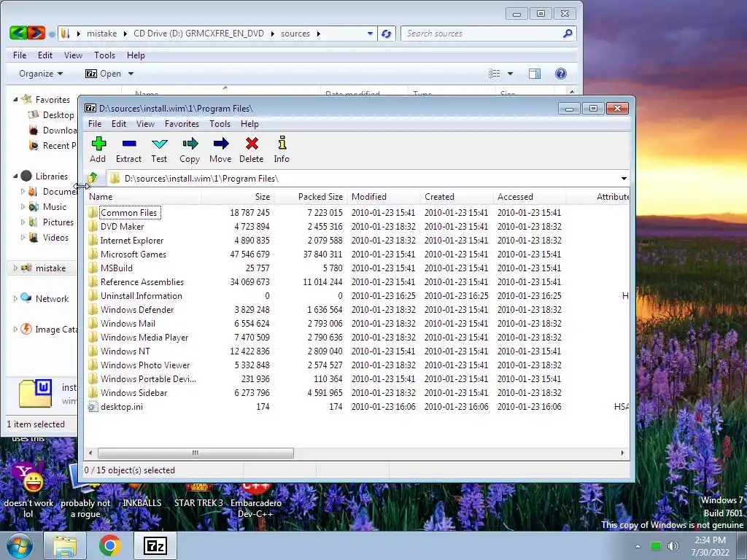Viewport: 747px width, 560px height.
Task: Select the Windows Sidebar folder row
Action: click(356, 393)
